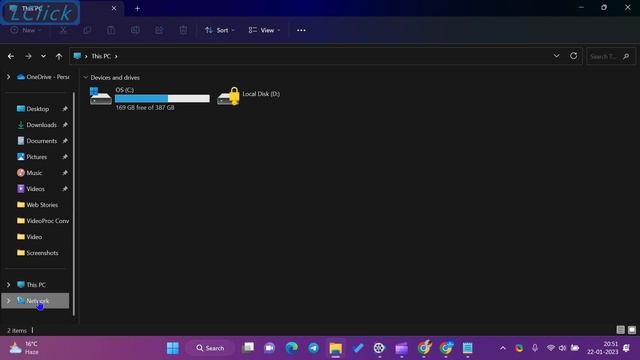This screenshot has width=640, height=360.
Task: Open the See more ellipsis menu
Action: coord(301,30)
